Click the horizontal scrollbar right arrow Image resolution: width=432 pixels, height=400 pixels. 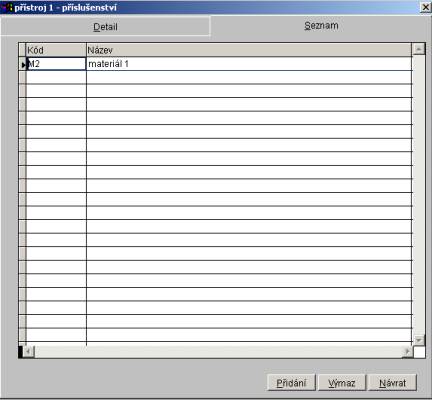[407, 351]
